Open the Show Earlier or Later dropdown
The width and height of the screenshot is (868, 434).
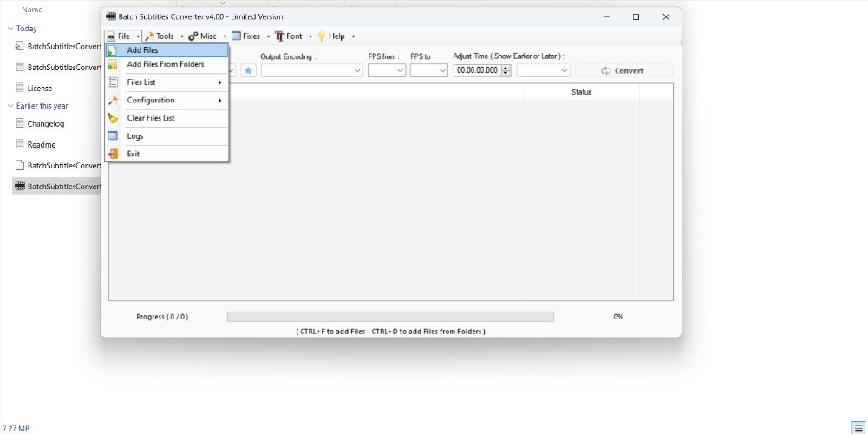pos(543,70)
